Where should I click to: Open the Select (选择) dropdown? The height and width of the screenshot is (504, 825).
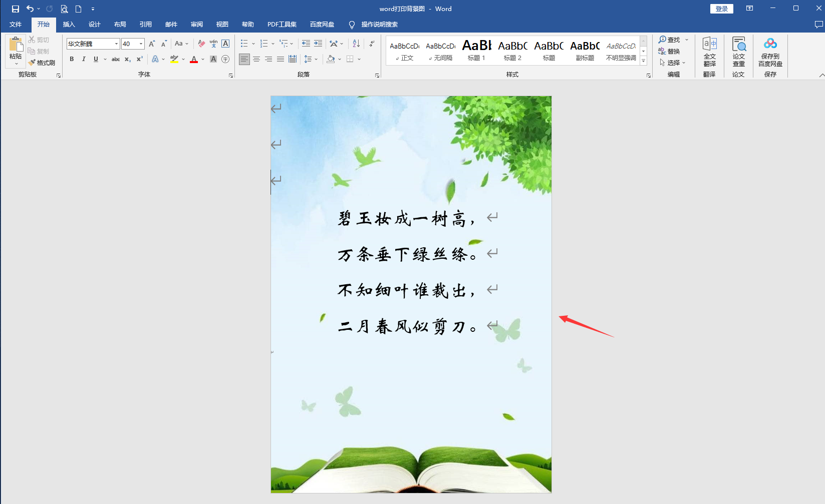click(672, 63)
